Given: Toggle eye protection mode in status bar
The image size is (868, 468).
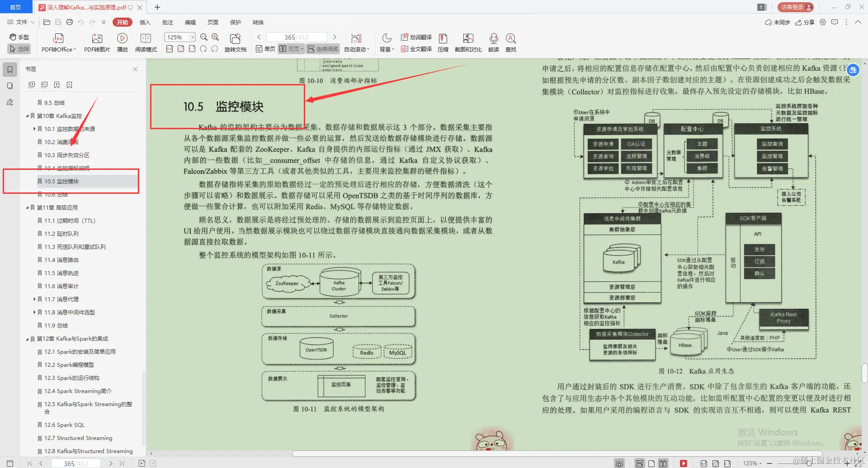Looking at the screenshot, I should [x=619, y=463].
